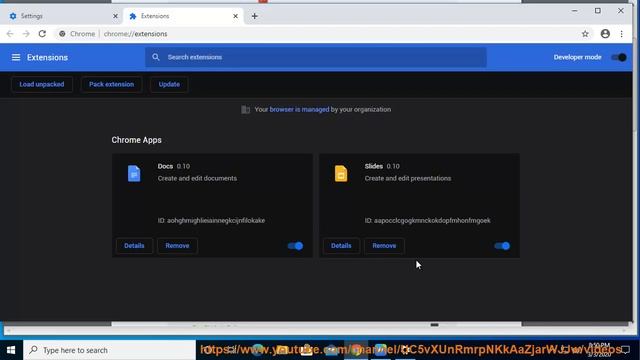Open a new tab
The image size is (640, 360).
pos(254,16)
